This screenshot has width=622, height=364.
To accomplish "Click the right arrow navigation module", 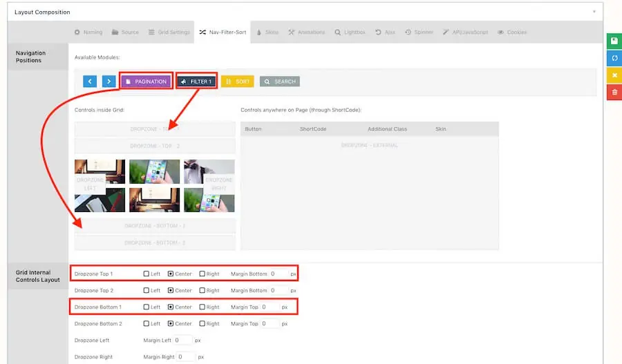I will click(x=109, y=82).
